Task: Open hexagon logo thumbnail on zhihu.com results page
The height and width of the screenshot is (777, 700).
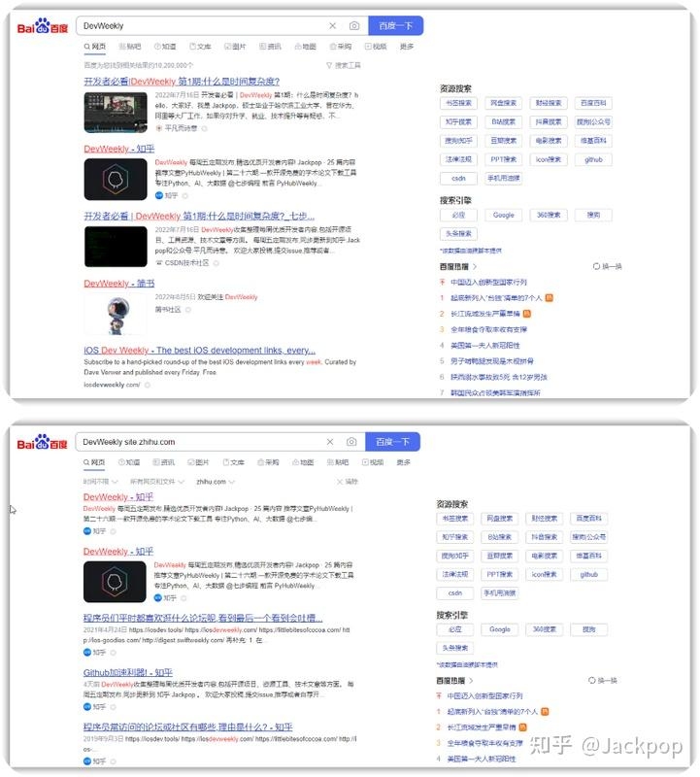Action: click(115, 582)
